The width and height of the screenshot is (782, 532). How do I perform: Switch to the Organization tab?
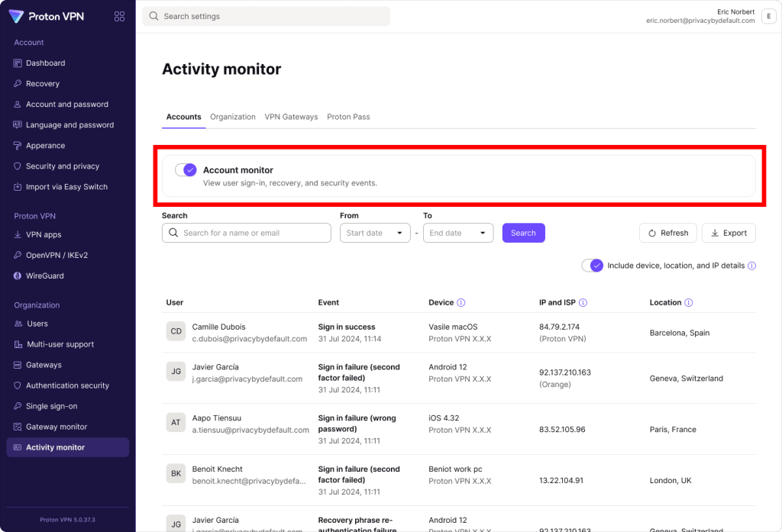tap(232, 117)
